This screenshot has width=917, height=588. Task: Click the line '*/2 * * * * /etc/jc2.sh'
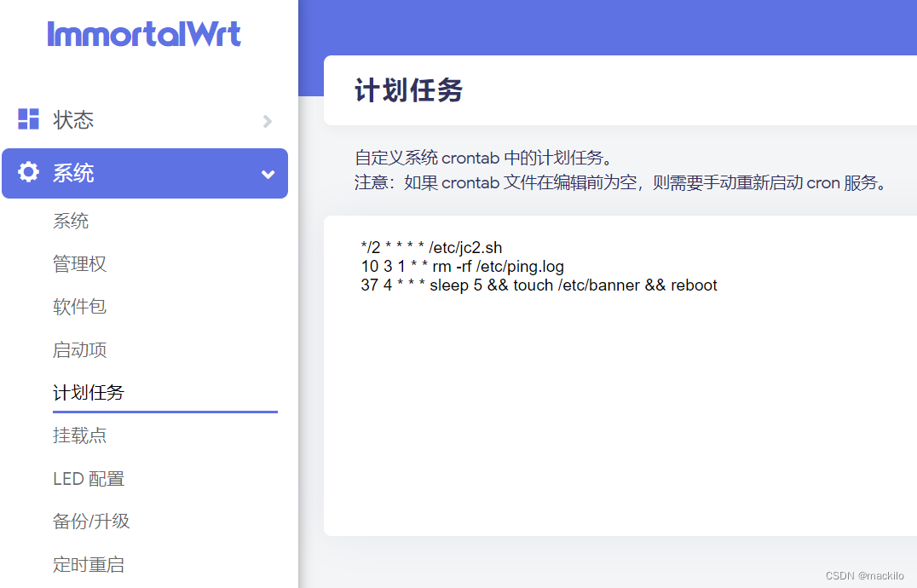click(x=431, y=247)
